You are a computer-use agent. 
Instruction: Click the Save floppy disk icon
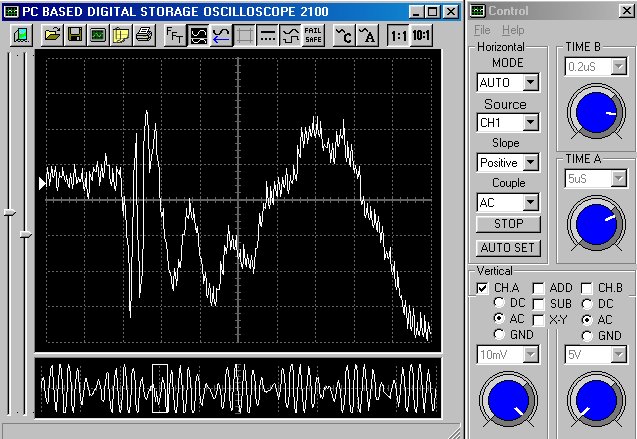(x=76, y=35)
